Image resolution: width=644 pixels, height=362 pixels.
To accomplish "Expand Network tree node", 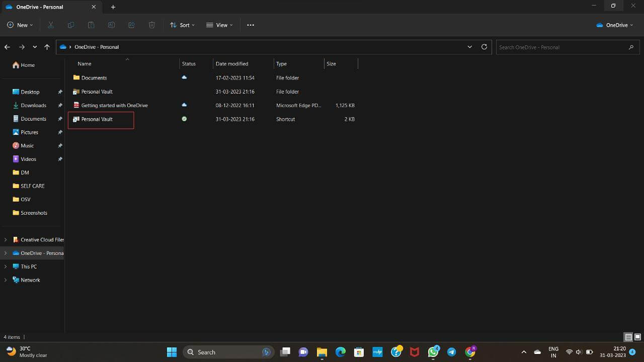I will [x=6, y=280].
